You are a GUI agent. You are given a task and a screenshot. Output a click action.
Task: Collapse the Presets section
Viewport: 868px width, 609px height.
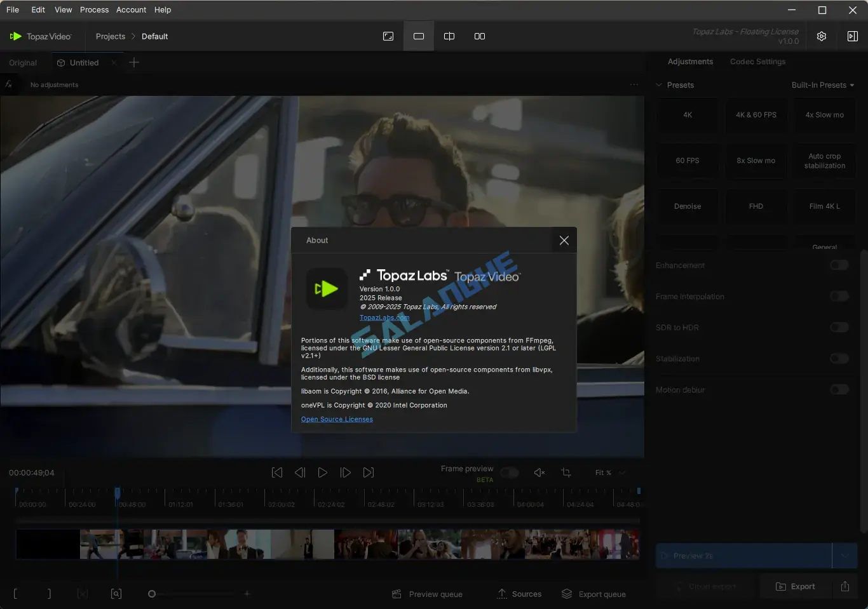point(659,85)
